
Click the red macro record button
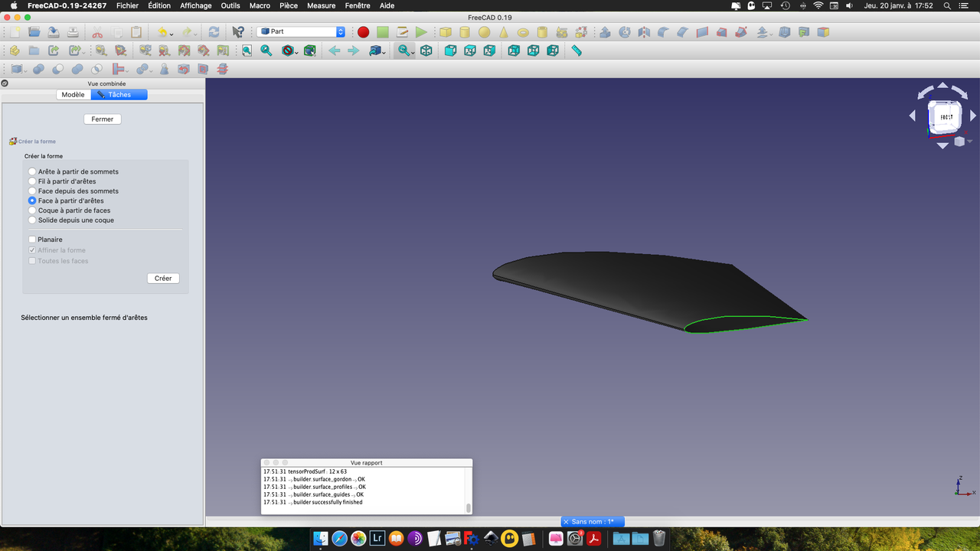coord(363,32)
